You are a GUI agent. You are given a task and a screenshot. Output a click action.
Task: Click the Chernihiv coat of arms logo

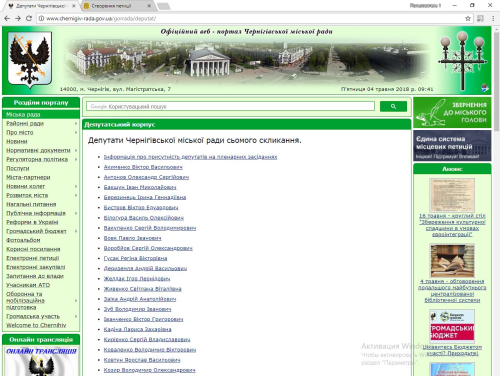(30, 59)
